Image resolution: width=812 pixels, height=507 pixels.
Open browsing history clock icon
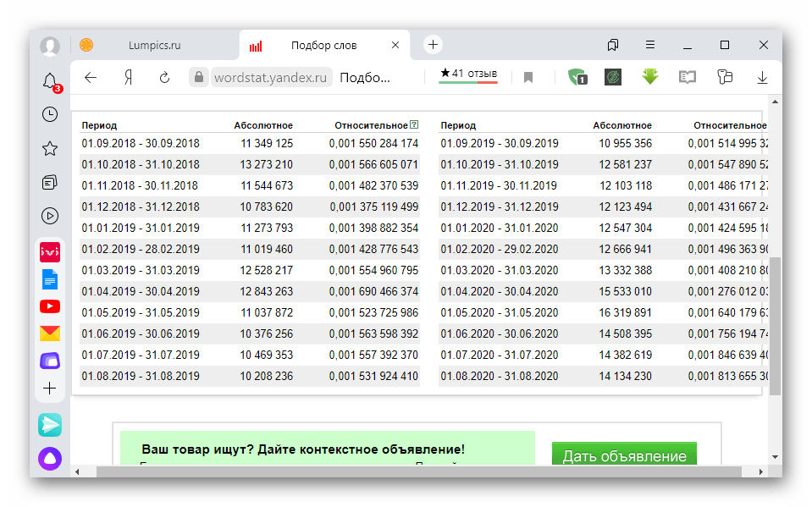[50, 114]
